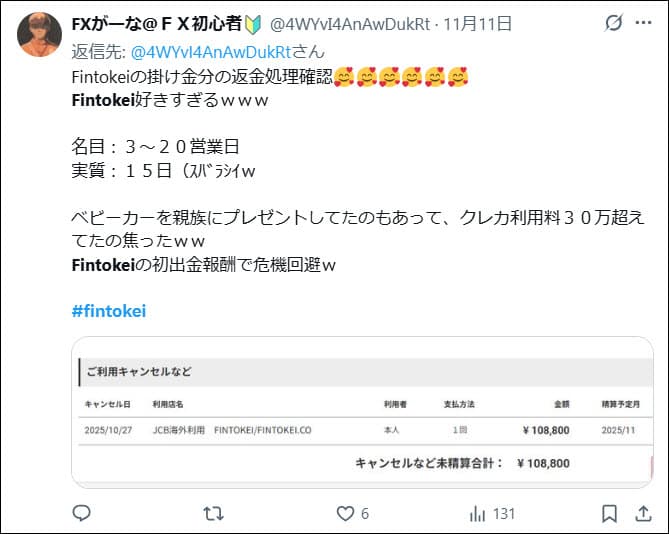The image size is (669, 534).
Task: Open the attached refund statement image
Action: click(362, 412)
